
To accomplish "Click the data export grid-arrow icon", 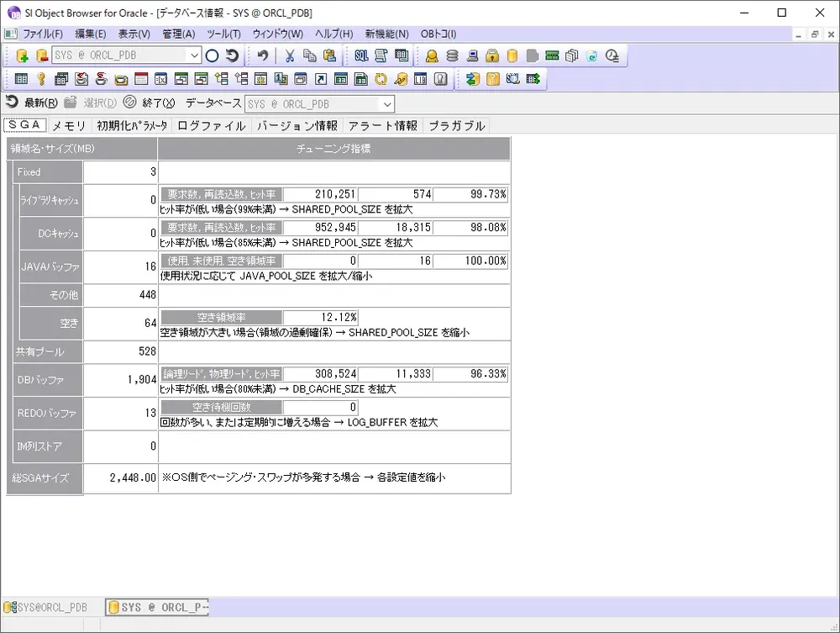I will tap(533, 79).
